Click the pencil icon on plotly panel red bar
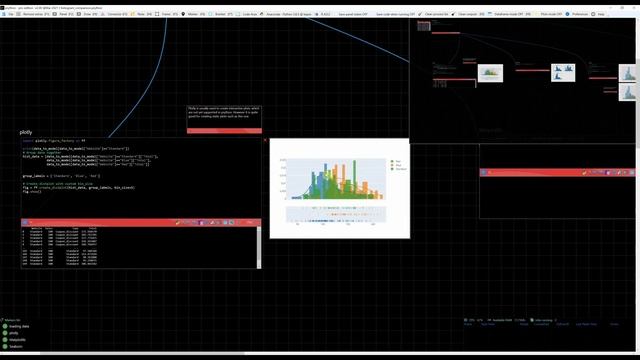Image resolution: width=640 pixels, height=360 pixels. tap(178, 222)
